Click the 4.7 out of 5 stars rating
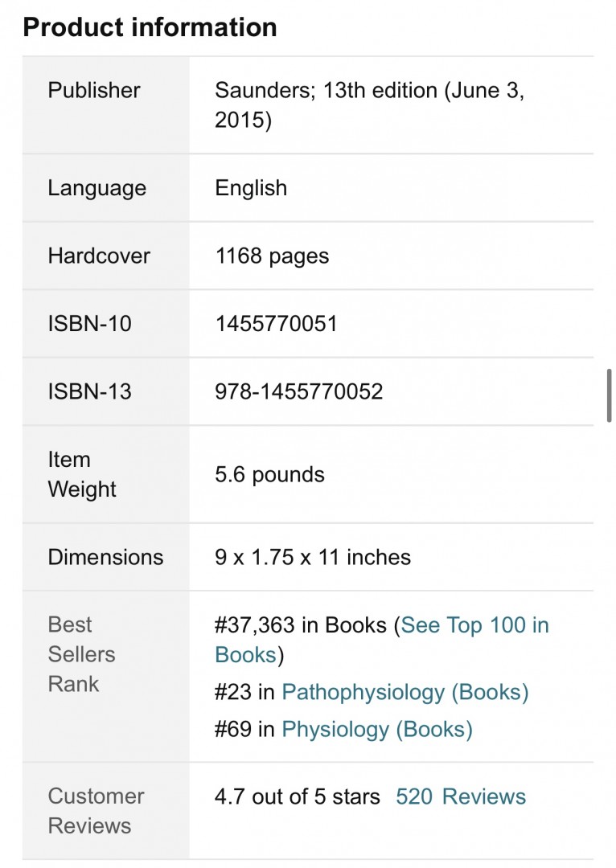This screenshot has height=868, width=616. coord(297,796)
